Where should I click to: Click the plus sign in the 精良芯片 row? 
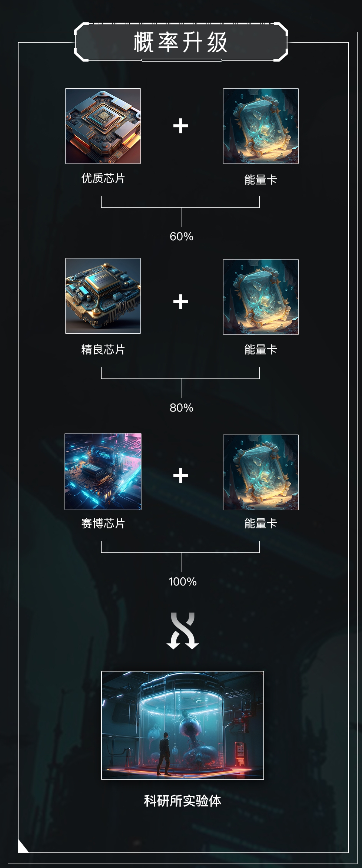pos(181,301)
